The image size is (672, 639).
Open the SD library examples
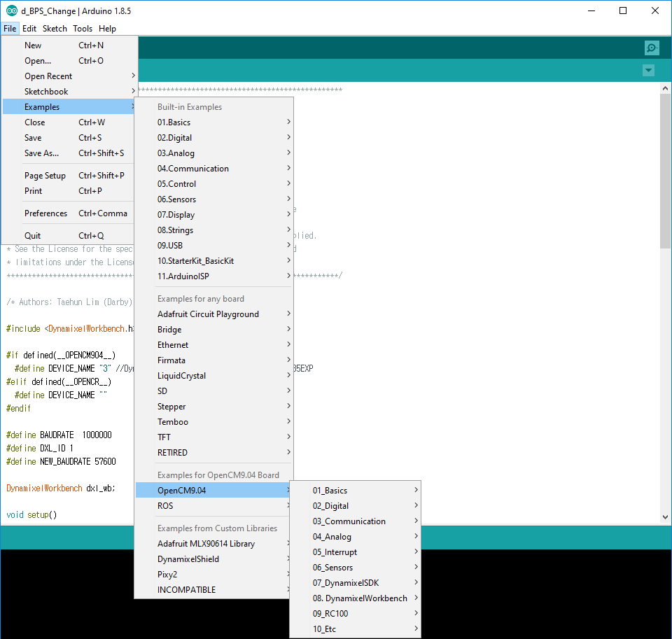214,391
